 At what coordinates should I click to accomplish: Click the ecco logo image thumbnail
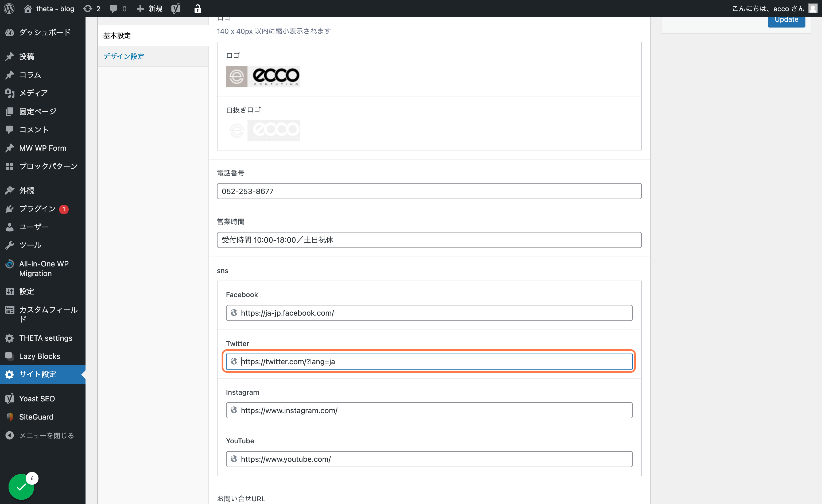click(263, 77)
